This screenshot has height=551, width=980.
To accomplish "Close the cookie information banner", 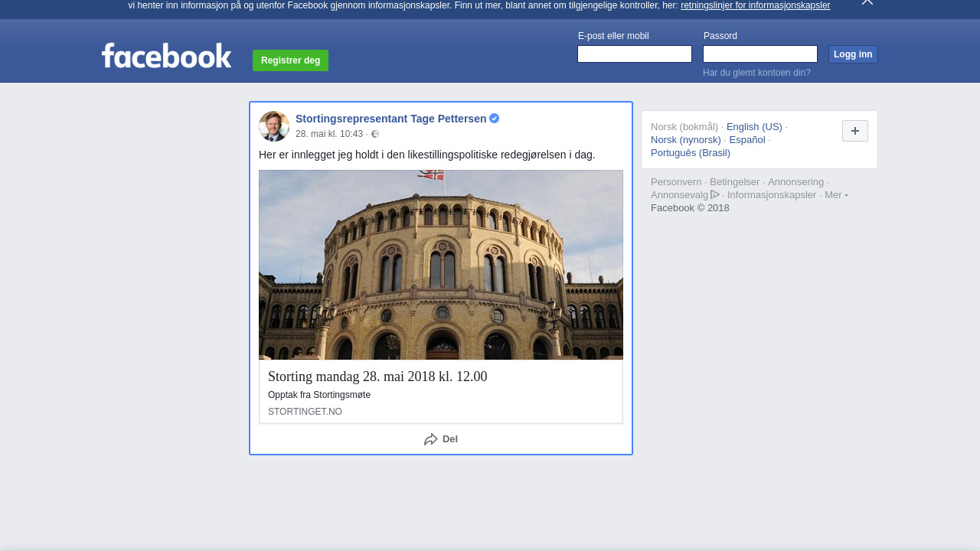I will (867, 2).
